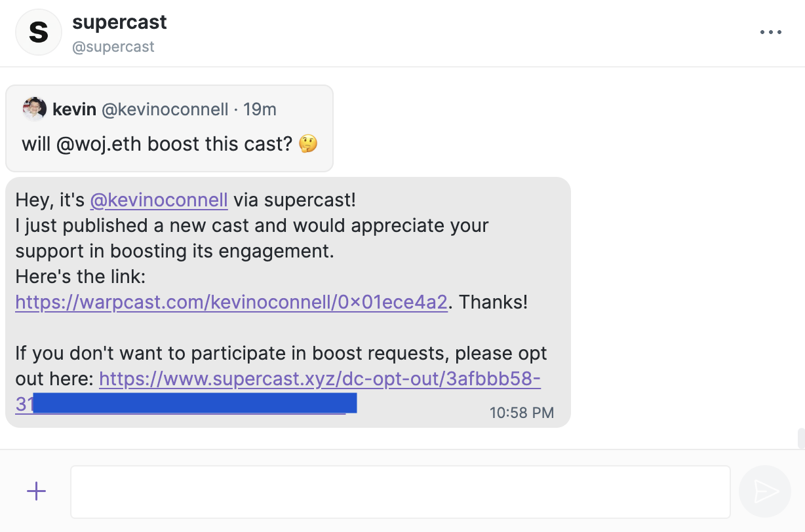Open kevin's name in the quoted cast
Viewport: 805px width, 532px height.
coord(75,109)
